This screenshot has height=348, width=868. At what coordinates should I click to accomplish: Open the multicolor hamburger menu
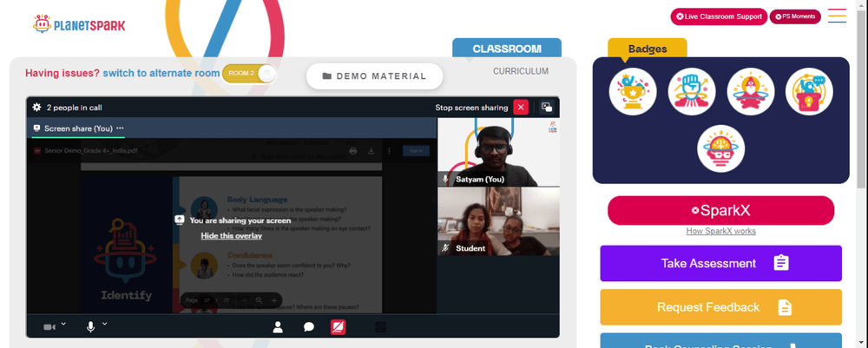(837, 16)
